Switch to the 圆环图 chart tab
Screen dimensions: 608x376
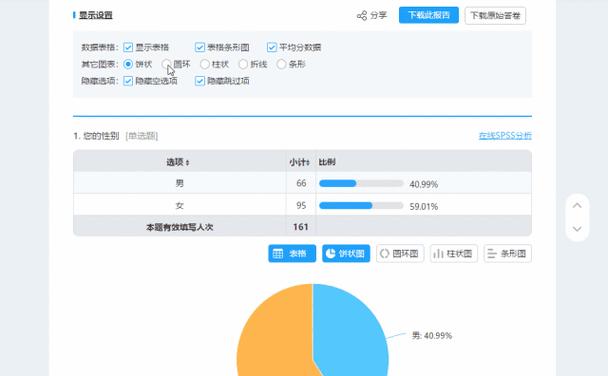click(x=400, y=254)
